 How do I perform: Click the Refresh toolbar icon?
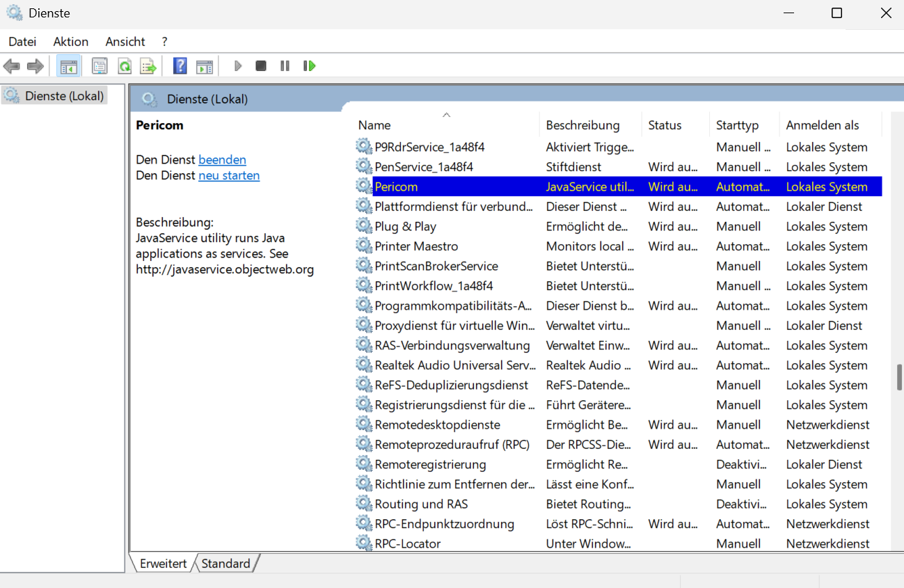(125, 67)
